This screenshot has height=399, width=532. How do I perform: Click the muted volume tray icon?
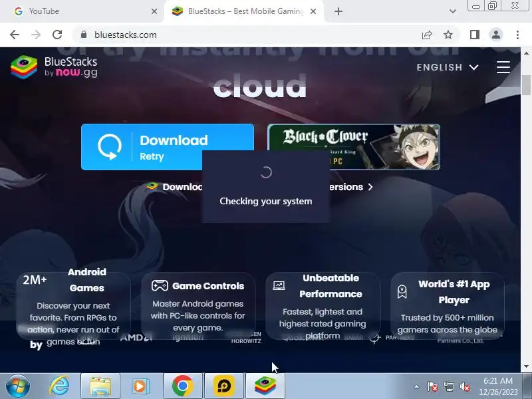point(464,386)
